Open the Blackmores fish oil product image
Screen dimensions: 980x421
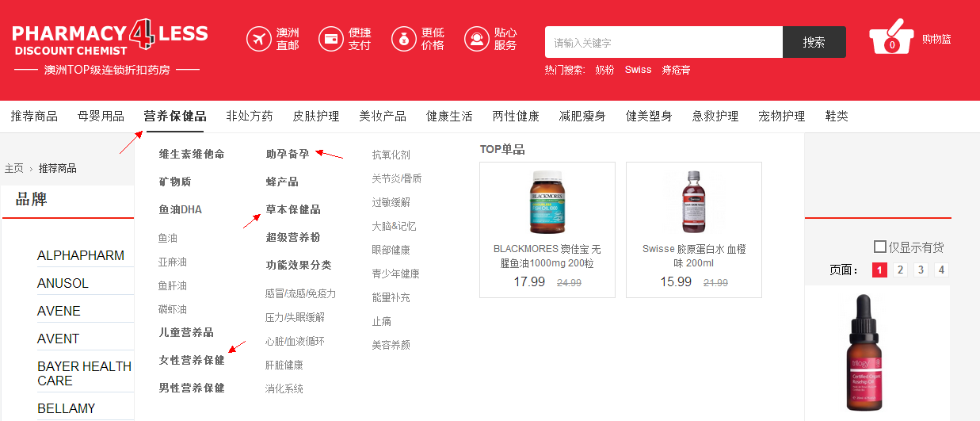[549, 202]
